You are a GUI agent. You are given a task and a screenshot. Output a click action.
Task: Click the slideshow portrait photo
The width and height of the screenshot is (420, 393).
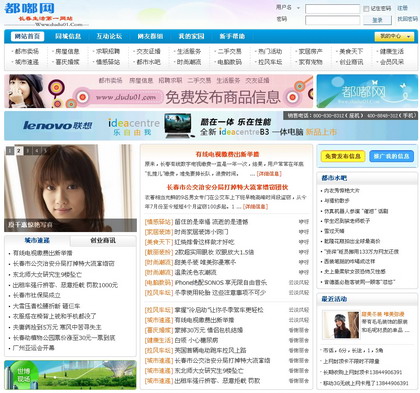pos(70,188)
